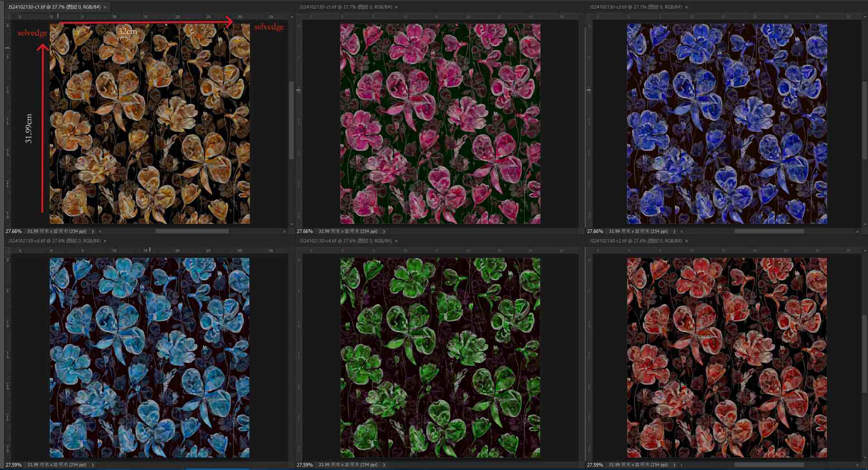
Task: Expand status bar arrow in c6.tif window
Action: coord(93,465)
